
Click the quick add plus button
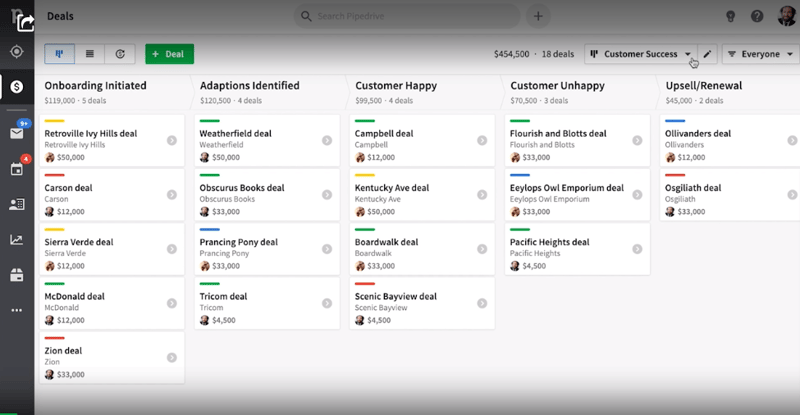point(538,16)
